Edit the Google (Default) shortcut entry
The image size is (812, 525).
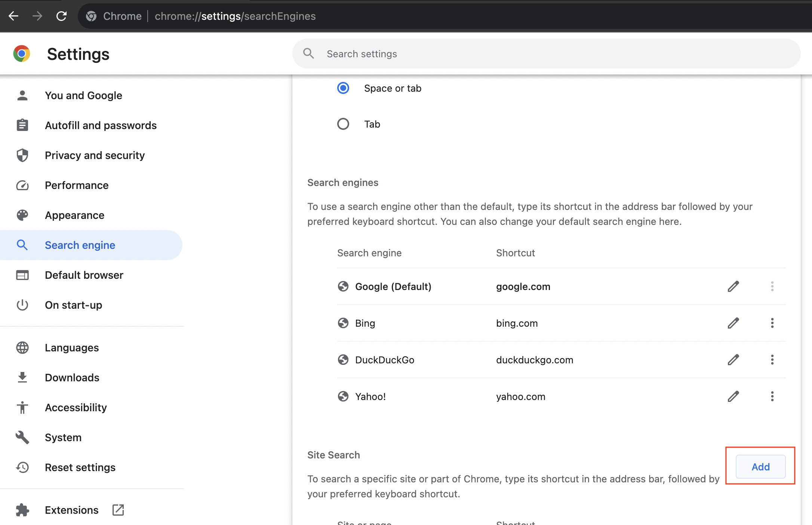pos(733,286)
